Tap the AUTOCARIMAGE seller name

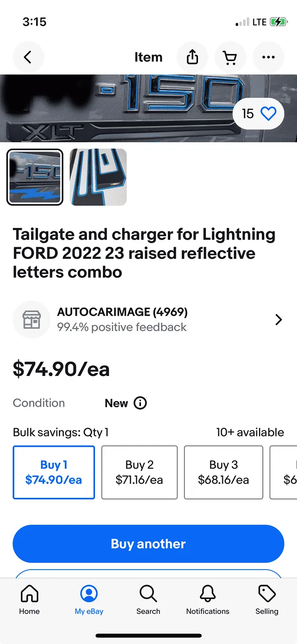(122, 312)
